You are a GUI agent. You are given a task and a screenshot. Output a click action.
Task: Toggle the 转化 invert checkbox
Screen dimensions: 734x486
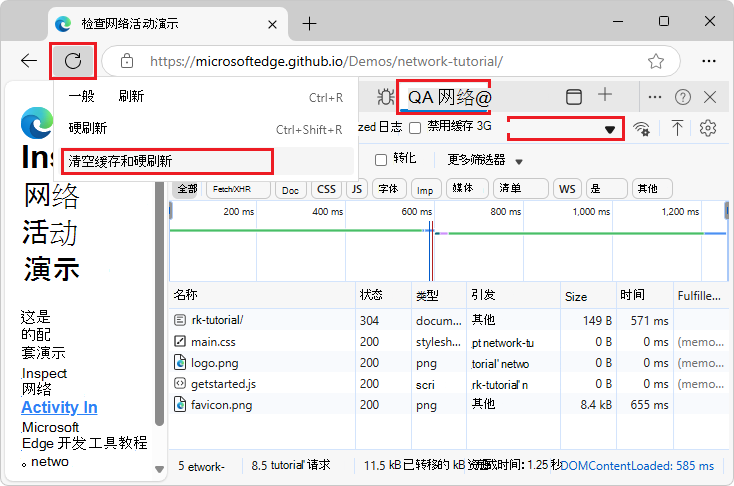pos(381,160)
